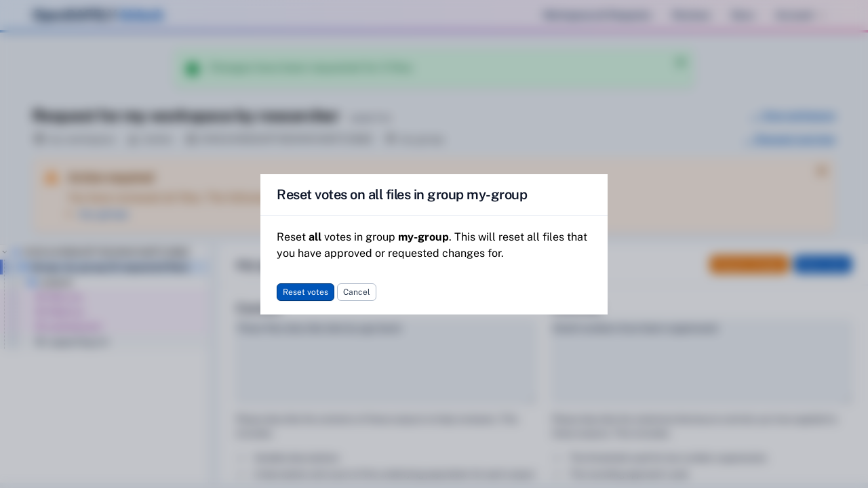Close the orange warning banner
The width and height of the screenshot is (868, 488).
point(822,171)
